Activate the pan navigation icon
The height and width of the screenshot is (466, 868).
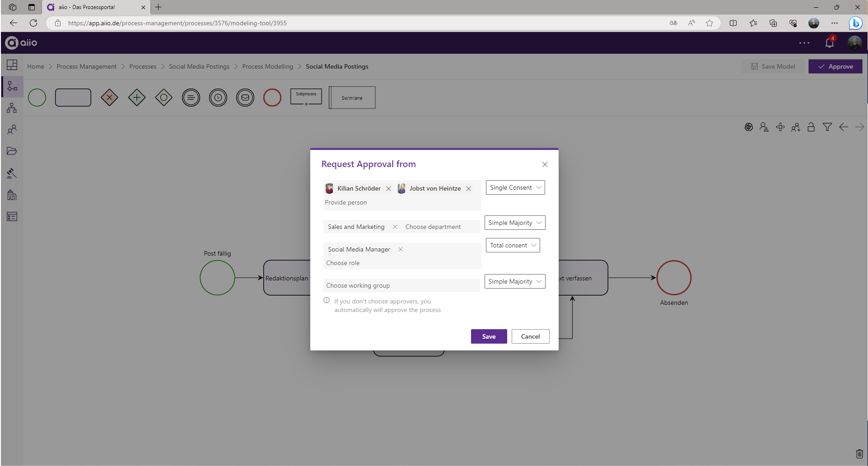(780, 127)
